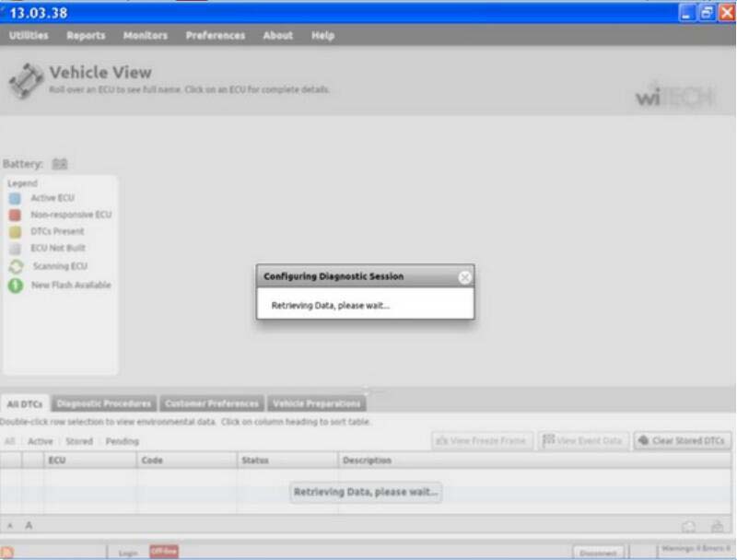Filter DTCs by Stored
Screen dimensions: 737x560
[79, 441]
